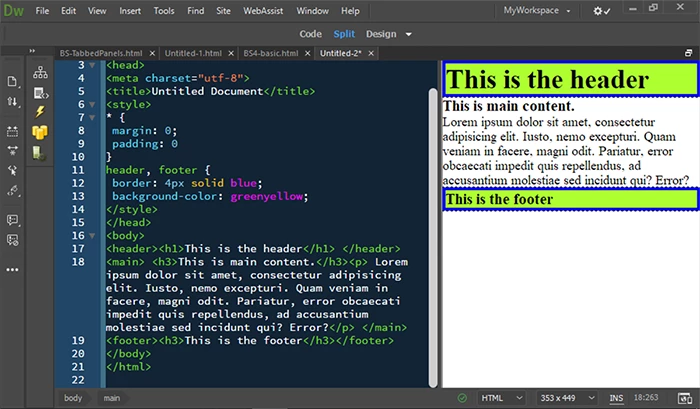Image resolution: width=700 pixels, height=409 pixels.
Task: Click line number 12 in gutter
Action: [x=78, y=183]
